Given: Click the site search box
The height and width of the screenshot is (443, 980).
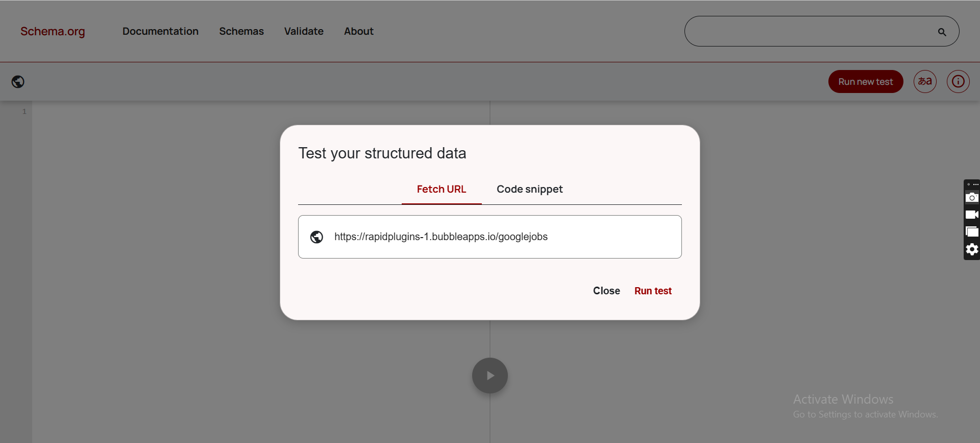Looking at the screenshot, I should 812,32.
